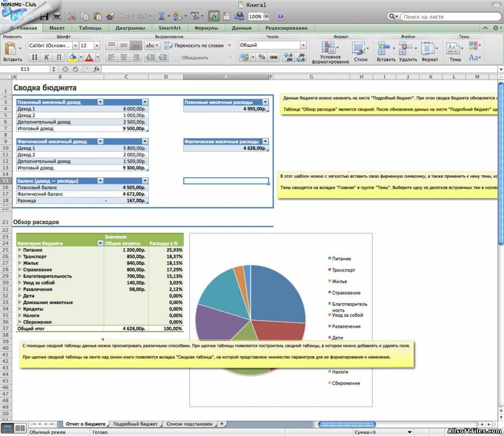The image size is (504, 436).
Task: Switch to the Формулы ribbon tab
Action: (206, 28)
